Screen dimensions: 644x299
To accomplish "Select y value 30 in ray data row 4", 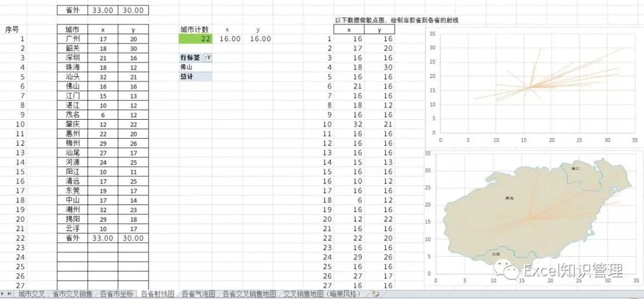I will click(x=379, y=67).
